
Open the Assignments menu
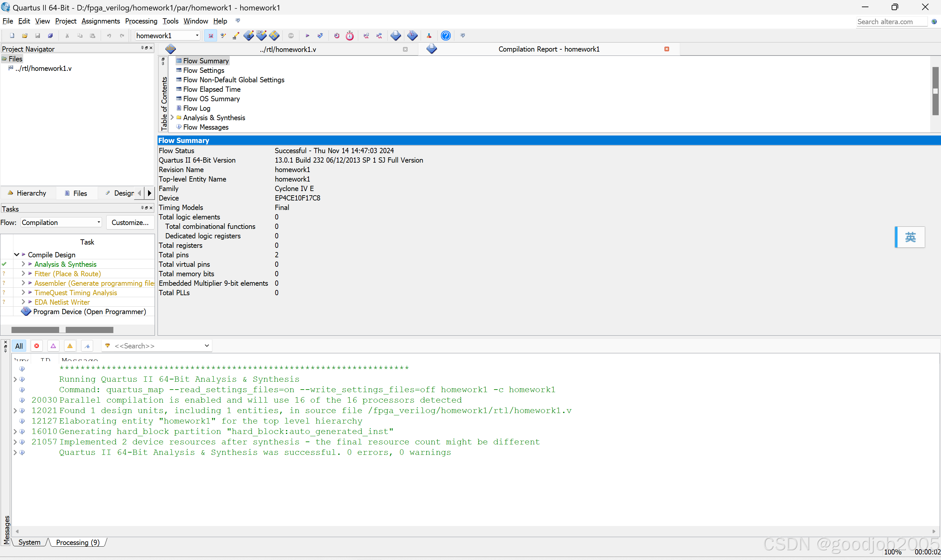tap(100, 21)
